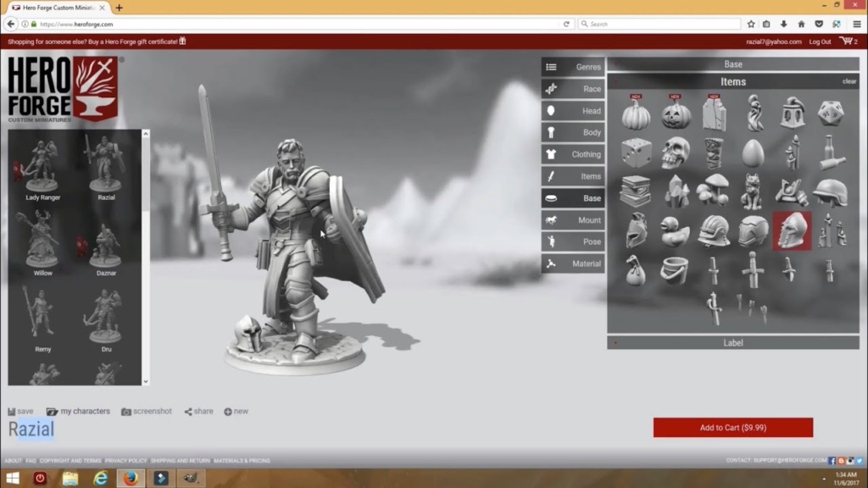
Task: Click Add to Cart ($9.99)
Action: click(733, 428)
